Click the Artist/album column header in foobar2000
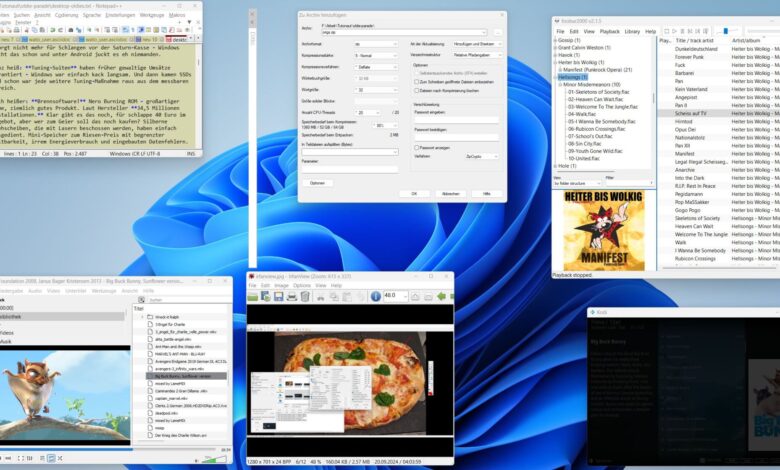The width and height of the screenshot is (780, 470). 746,41
